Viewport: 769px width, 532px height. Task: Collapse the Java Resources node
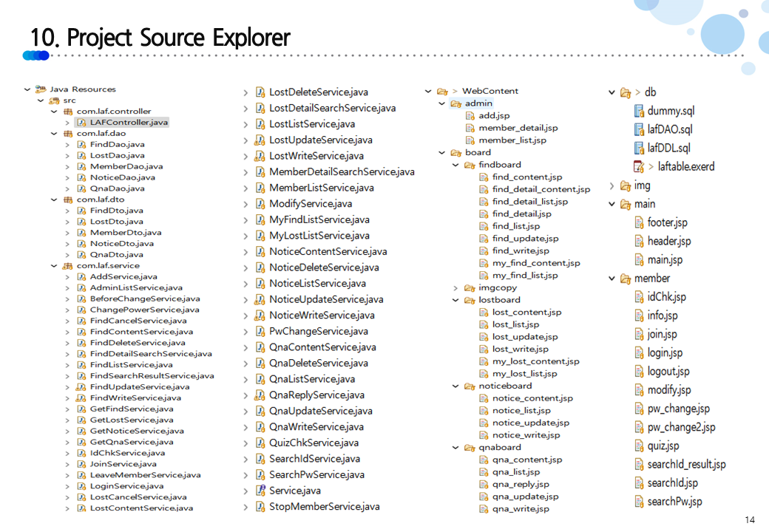(27, 89)
